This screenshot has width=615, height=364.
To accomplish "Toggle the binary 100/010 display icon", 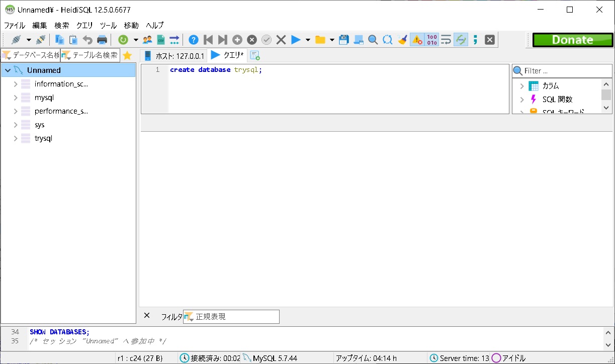I will pos(431,40).
